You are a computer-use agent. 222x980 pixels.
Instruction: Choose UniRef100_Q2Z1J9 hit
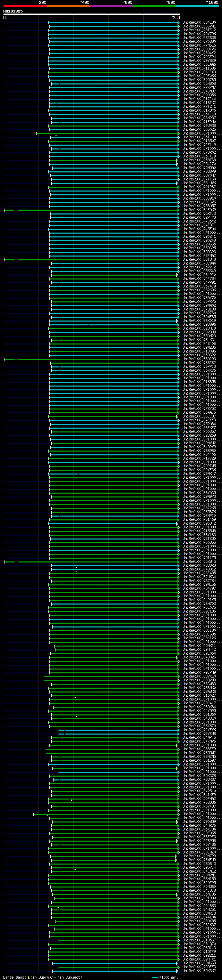coord(199,145)
